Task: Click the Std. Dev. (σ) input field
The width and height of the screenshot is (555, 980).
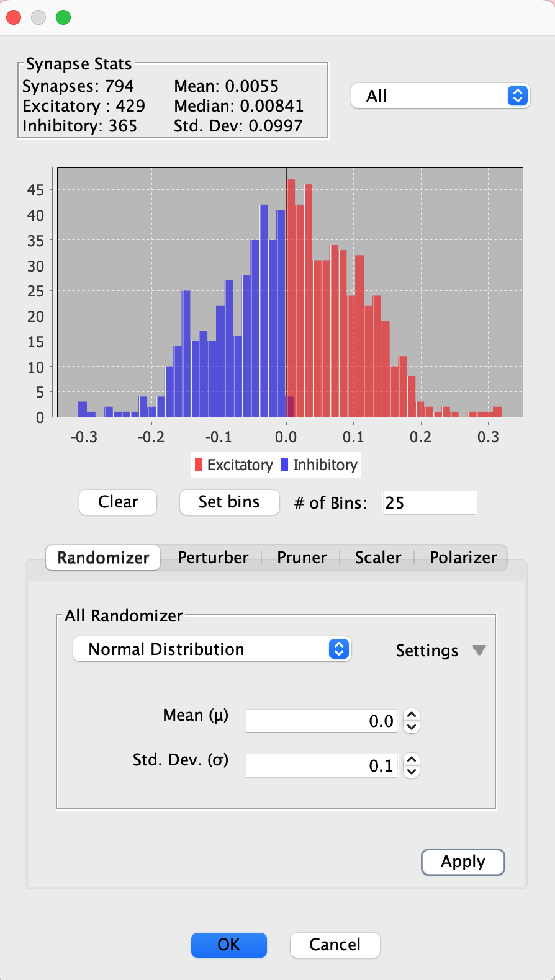Action: tap(321, 765)
